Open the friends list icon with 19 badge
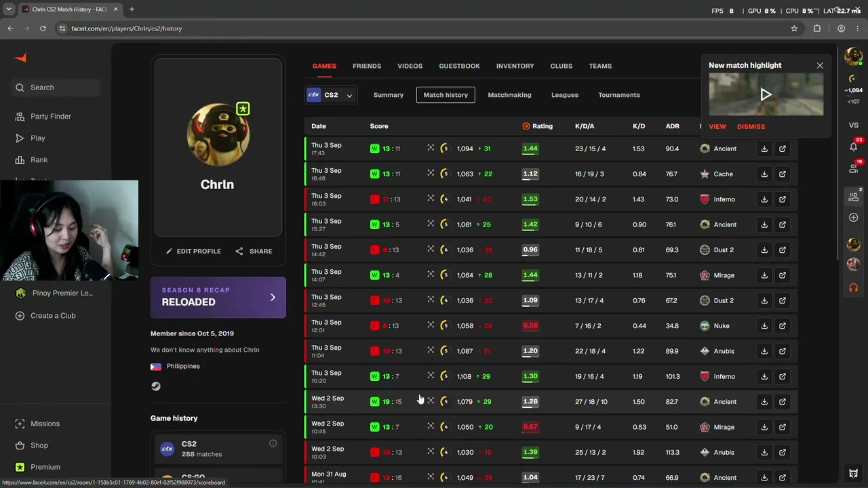Viewport: 868px width, 488px height. (x=854, y=168)
